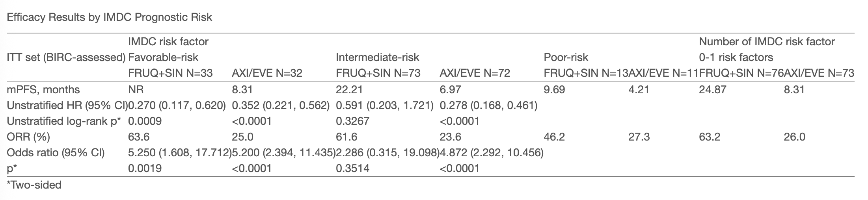Select the Favorable-risk column header
This screenshot has height=200, width=868.
pyautogui.click(x=163, y=57)
